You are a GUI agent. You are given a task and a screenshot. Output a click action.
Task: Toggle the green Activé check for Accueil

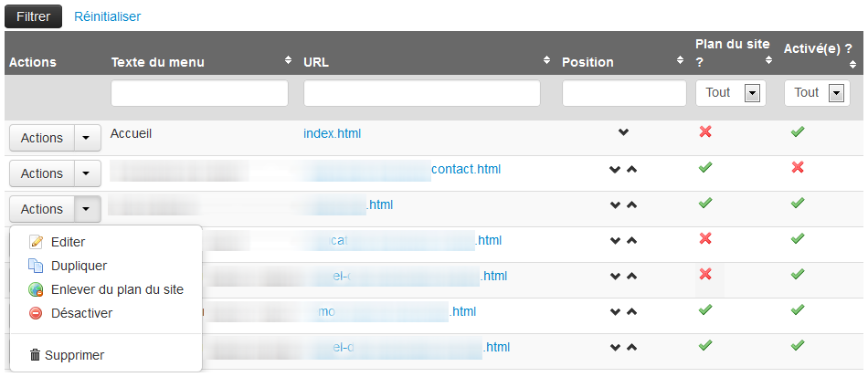coord(797,132)
